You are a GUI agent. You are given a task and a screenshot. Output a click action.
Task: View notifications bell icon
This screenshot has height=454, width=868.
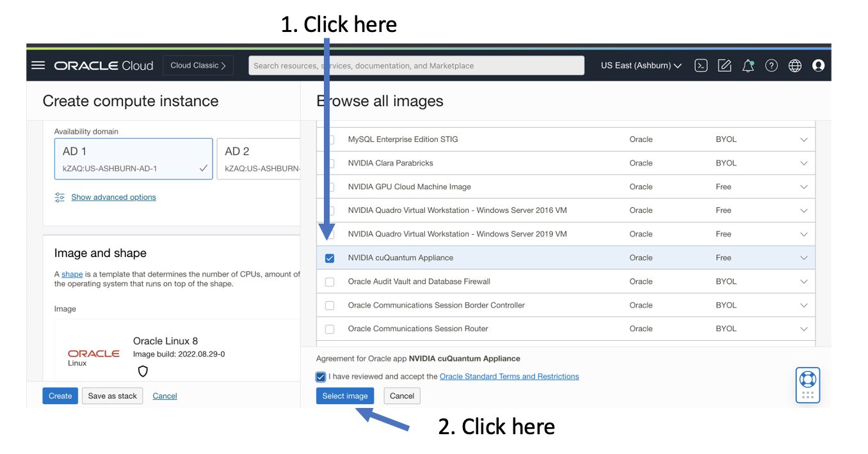tap(748, 65)
